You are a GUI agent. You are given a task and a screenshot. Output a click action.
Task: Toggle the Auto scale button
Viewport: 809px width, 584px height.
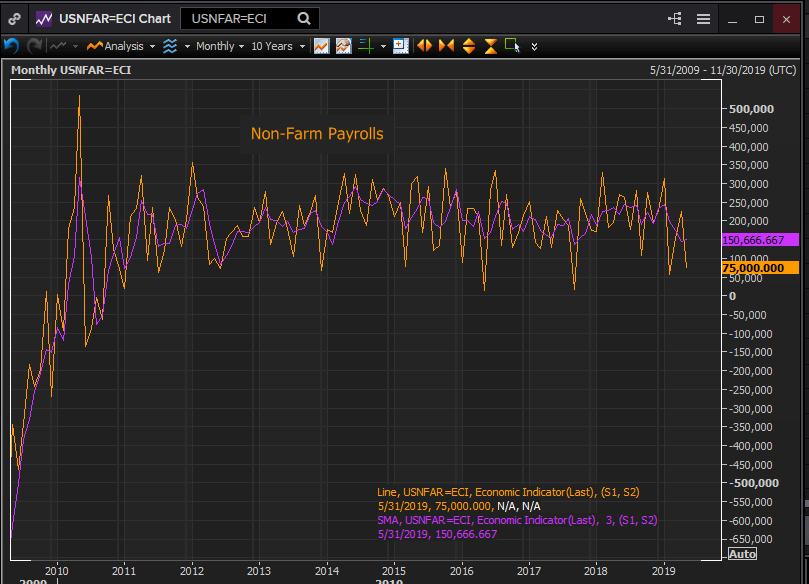coord(742,553)
